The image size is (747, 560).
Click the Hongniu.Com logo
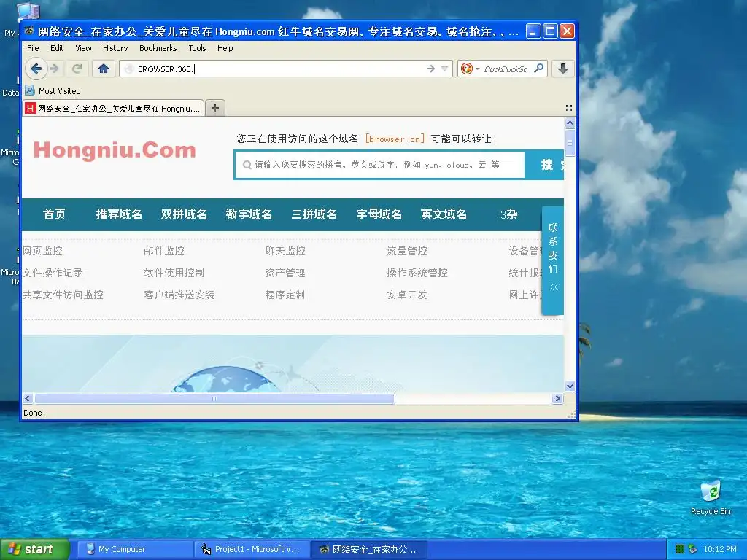click(115, 150)
